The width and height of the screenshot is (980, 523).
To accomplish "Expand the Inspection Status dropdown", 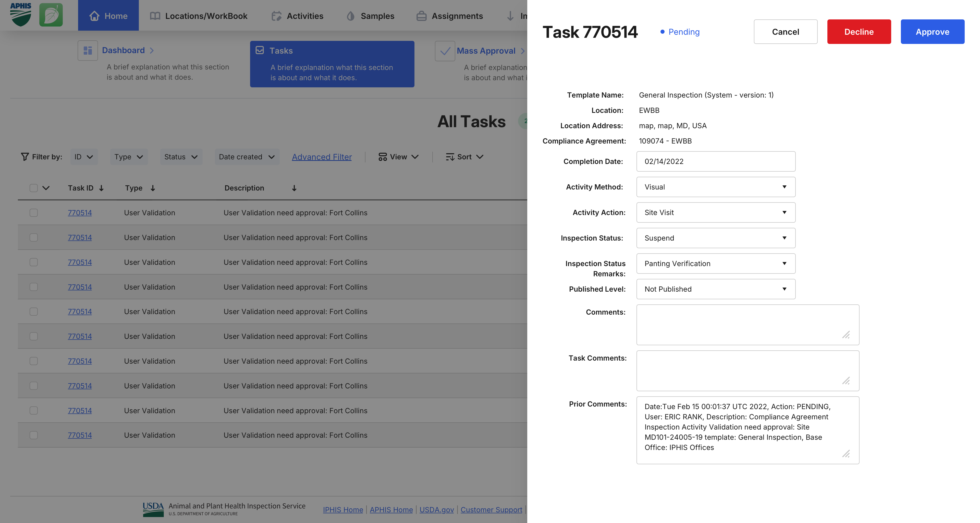I will pos(715,238).
